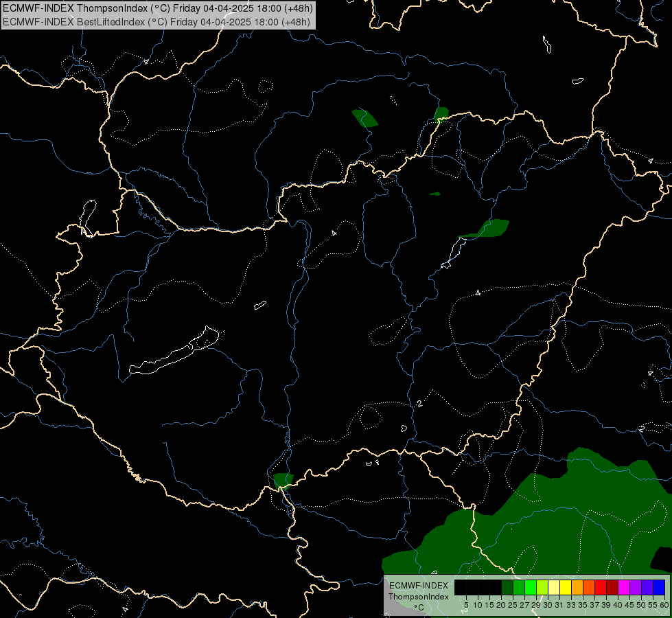The height and width of the screenshot is (618, 672).
Task: Select the indigo 50–55 legend swatch
Action: click(x=647, y=588)
